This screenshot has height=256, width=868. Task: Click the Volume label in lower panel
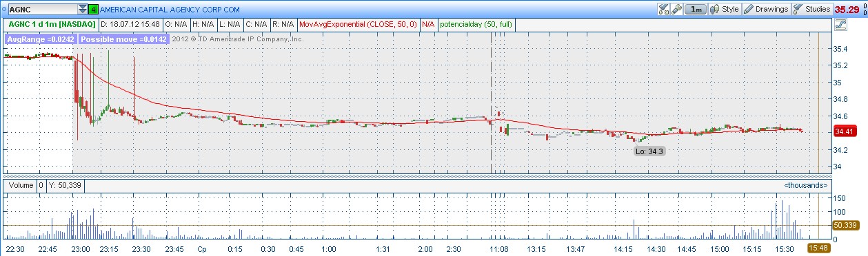(x=20, y=185)
